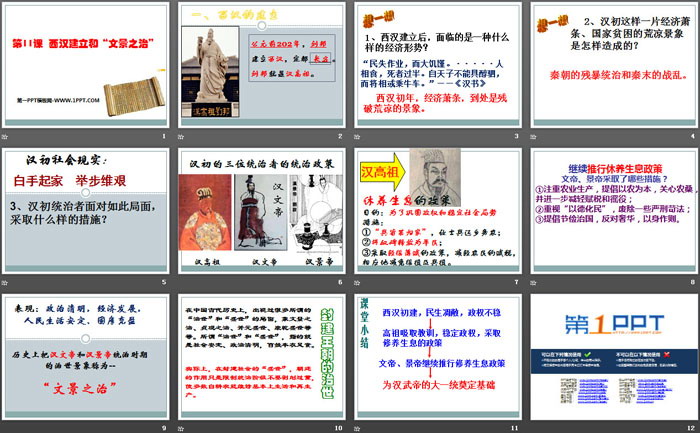Select slide 7 with 汉高祖 arrow label
This screenshot has height=433, width=700.
438,211
